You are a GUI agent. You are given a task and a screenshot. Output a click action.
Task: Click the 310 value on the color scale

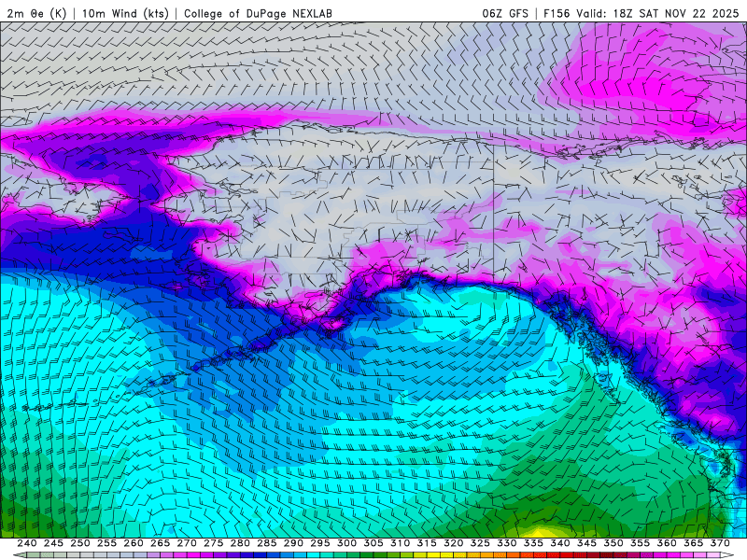(401, 543)
